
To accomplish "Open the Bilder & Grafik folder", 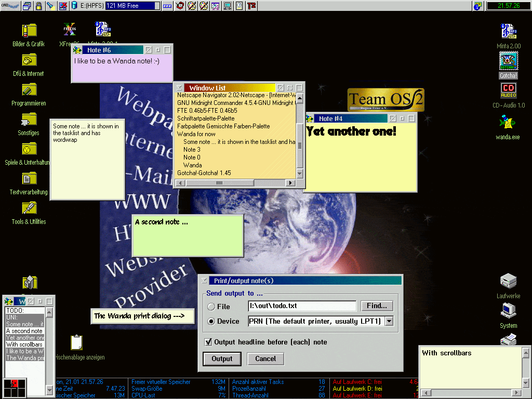I will point(29,31).
